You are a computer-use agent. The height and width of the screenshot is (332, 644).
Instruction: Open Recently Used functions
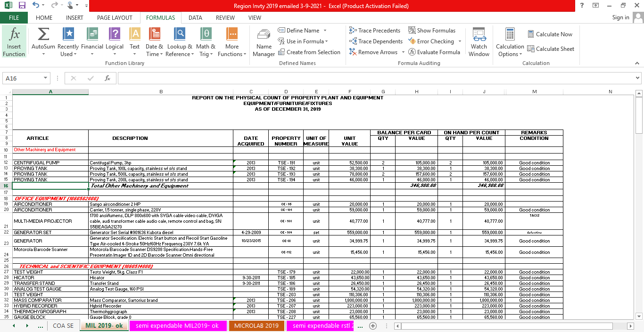pyautogui.click(x=68, y=42)
